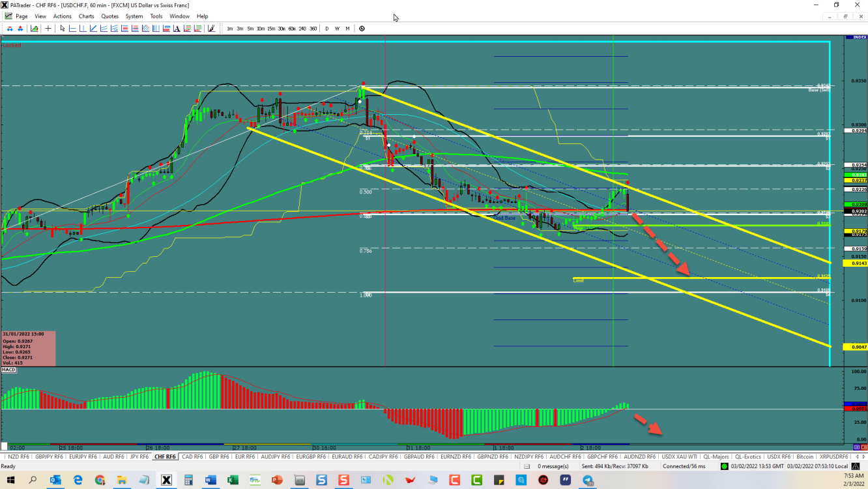Click the first blue-red people icon

pyautogui.click(x=10, y=29)
